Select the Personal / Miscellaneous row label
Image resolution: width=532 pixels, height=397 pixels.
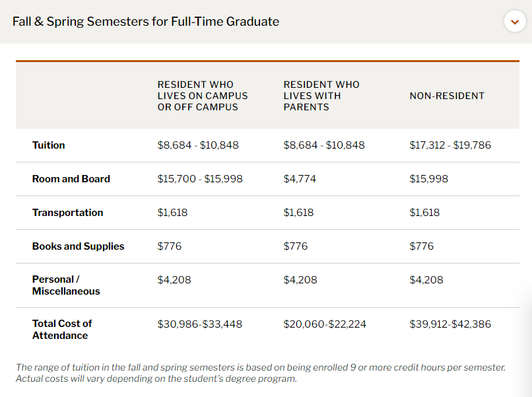click(x=66, y=285)
